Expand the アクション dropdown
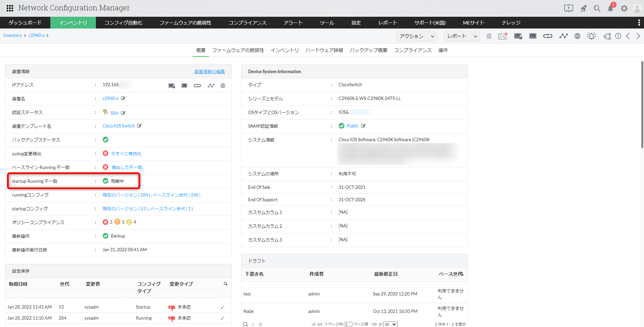This screenshot has width=644, height=327. 417,36
